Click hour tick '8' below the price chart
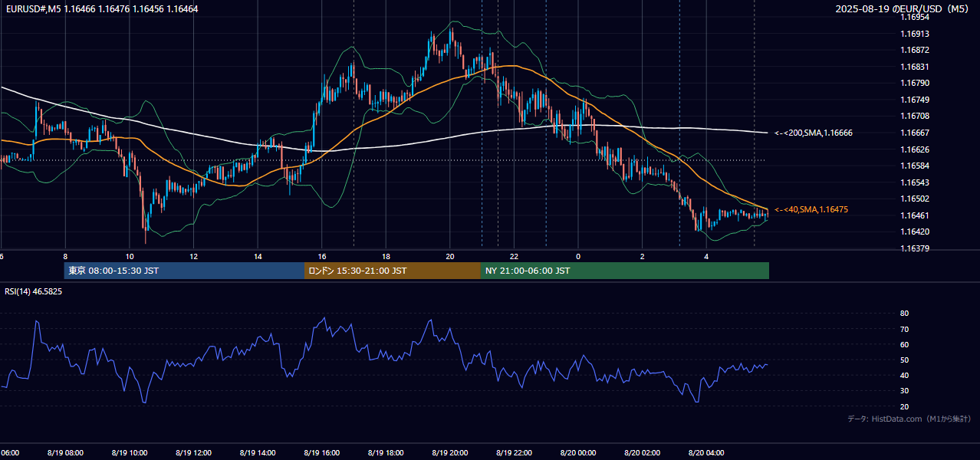The height and width of the screenshot is (460, 980). click(65, 257)
